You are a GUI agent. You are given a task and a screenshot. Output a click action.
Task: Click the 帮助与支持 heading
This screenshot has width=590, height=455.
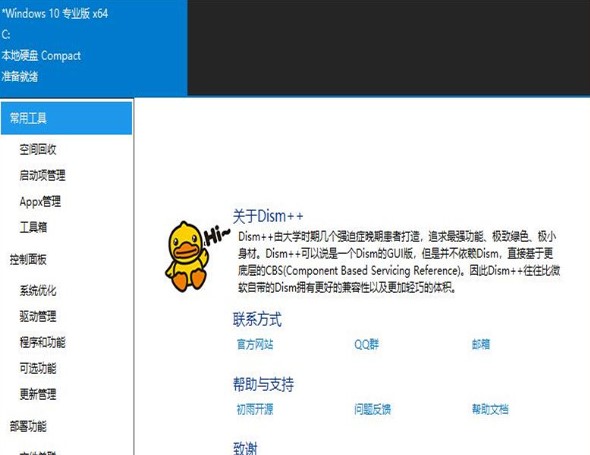263,384
